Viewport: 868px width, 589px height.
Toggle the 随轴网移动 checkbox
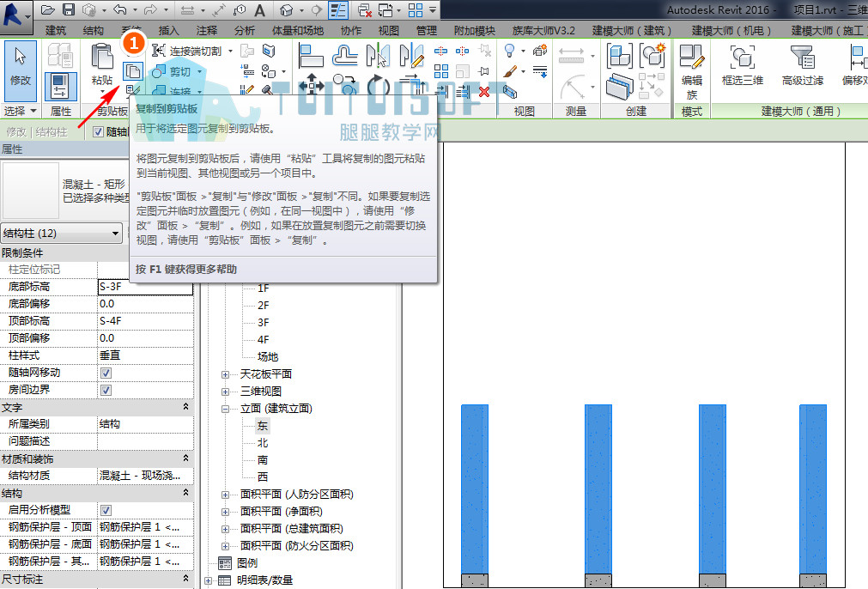(x=106, y=373)
